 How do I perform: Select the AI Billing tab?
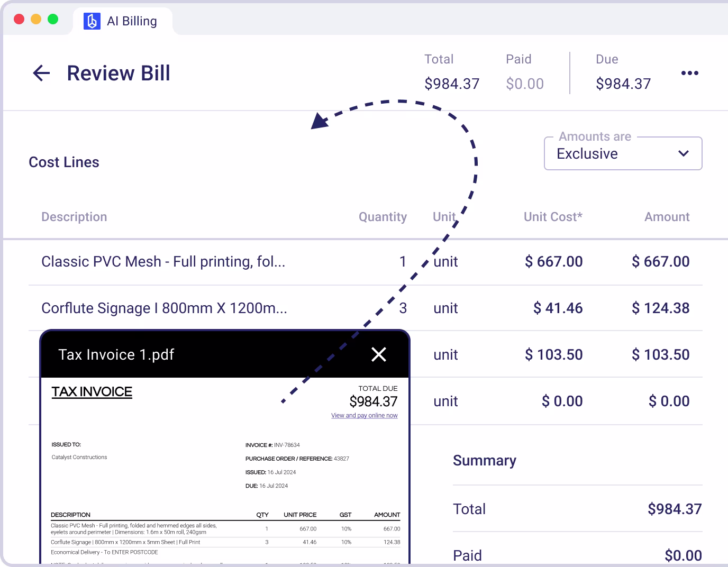point(122,21)
